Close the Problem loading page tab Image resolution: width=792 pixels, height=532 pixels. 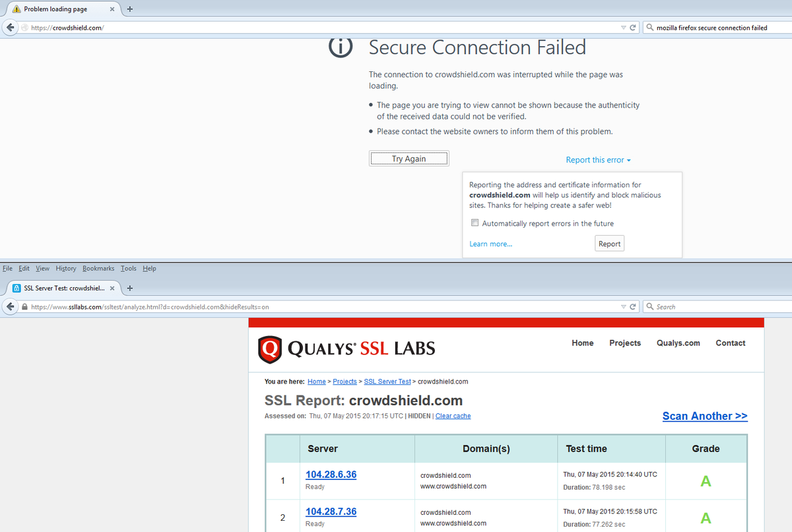click(x=112, y=9)
